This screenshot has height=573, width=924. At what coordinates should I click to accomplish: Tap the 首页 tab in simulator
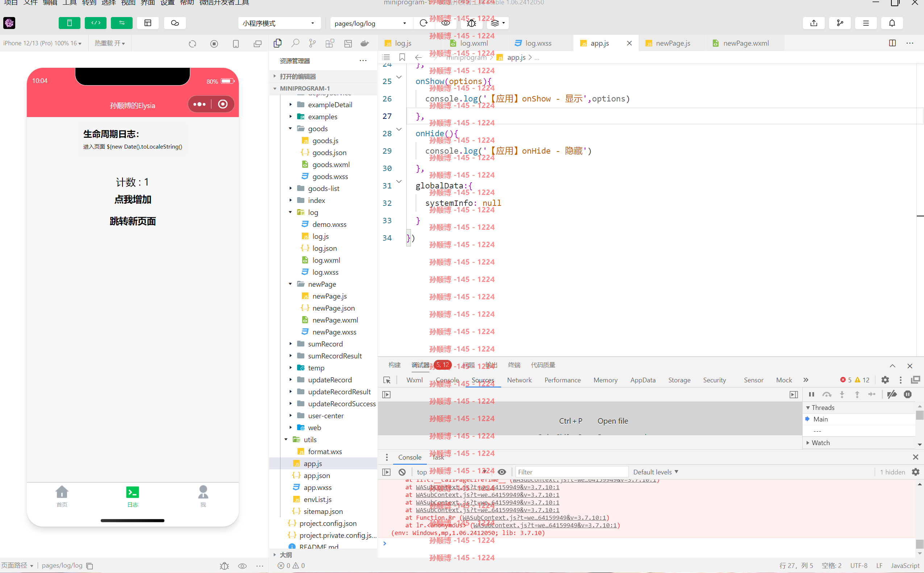click(x=62, y=496)
